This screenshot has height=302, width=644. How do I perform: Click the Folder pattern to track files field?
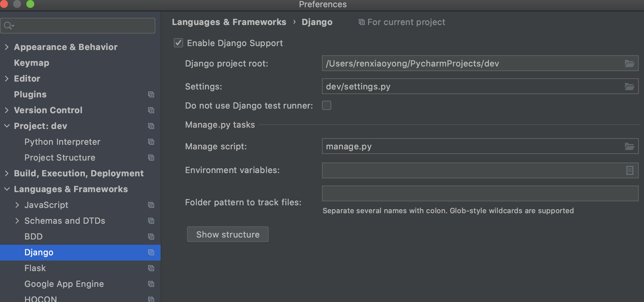pyautogui.click(x=480, y=193)
